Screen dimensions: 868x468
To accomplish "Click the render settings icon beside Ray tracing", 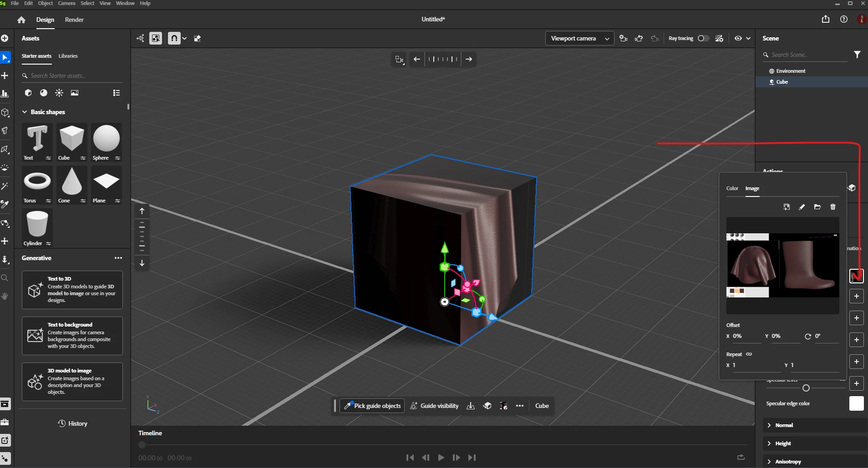I will tap(719, 39).
